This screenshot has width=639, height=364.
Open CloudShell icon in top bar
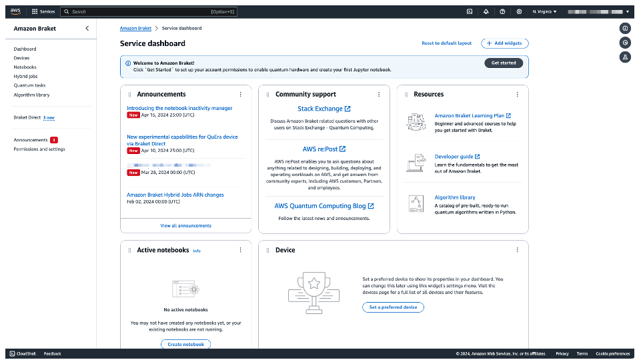tap(470, 11)
